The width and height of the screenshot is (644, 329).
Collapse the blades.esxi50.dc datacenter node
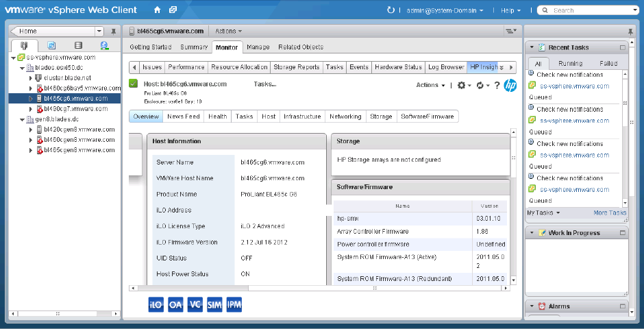point(22,68)
